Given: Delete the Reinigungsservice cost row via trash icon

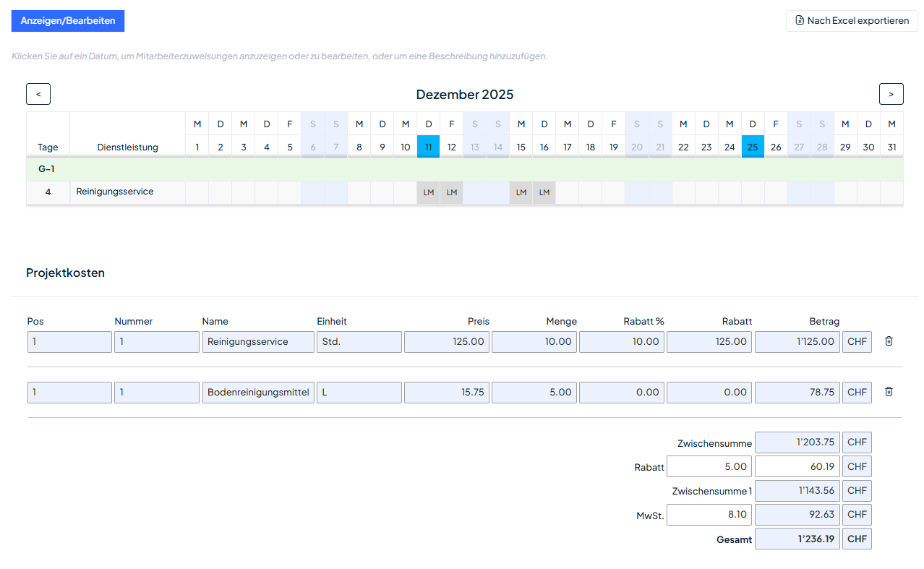Looking at the screenshot, I should [889, 341].
